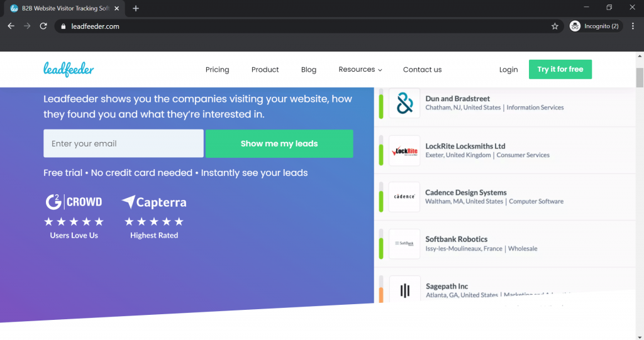Select the Softbank Robotics lead name
This screenshot has height=340, width=644.
pyautogui.click(x=457, y=239)
